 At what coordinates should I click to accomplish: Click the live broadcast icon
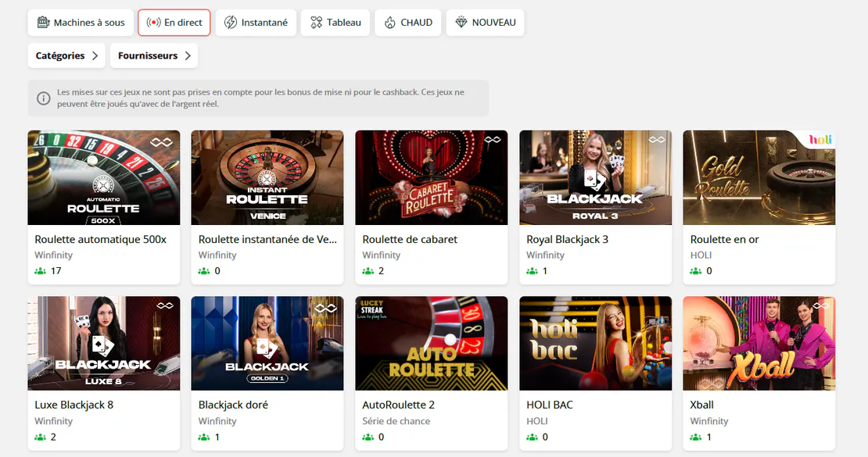pos(153,23)
